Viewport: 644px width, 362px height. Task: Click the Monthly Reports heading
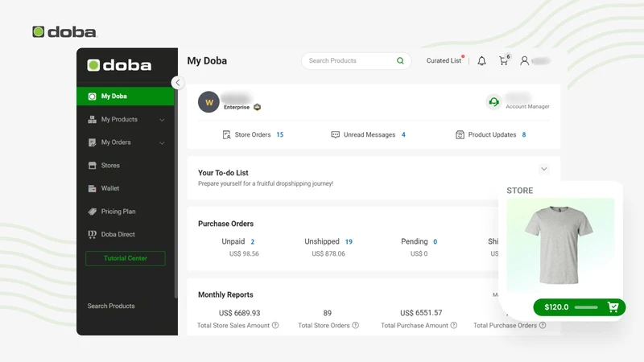(225, 294)
